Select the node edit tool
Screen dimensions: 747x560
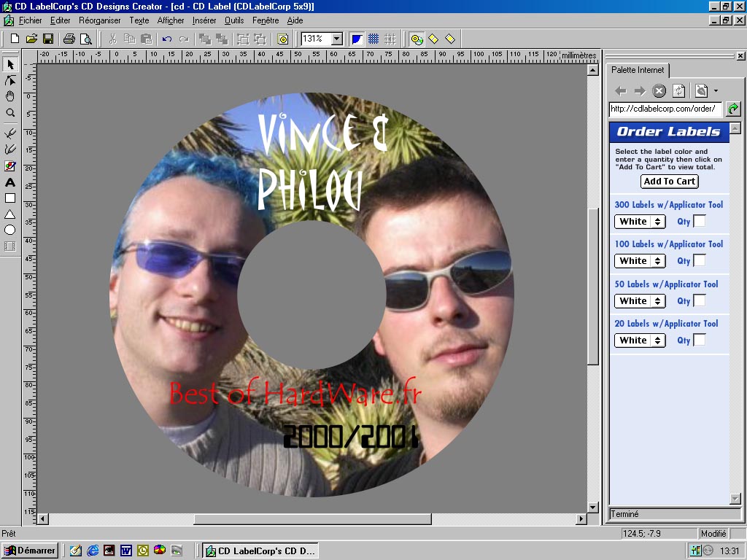click(10, 80)
